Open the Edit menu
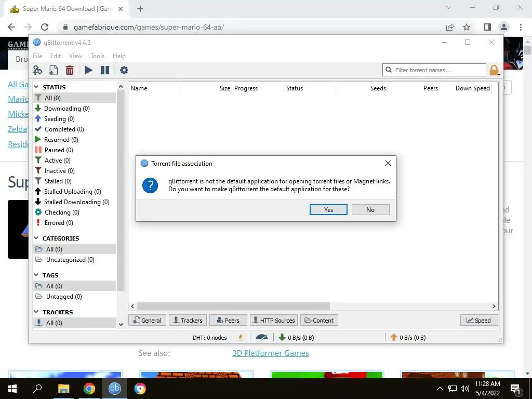The image size is (532, 399). pos(55,56)
